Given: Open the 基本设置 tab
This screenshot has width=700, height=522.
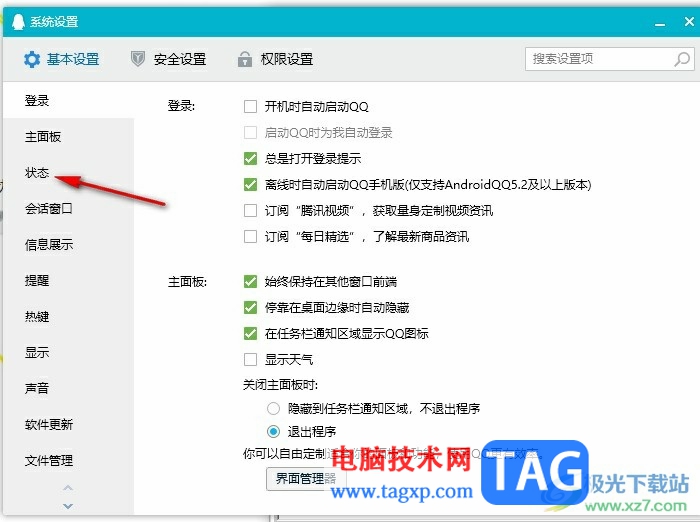Looking at the screenshot, I should (62, 59).
